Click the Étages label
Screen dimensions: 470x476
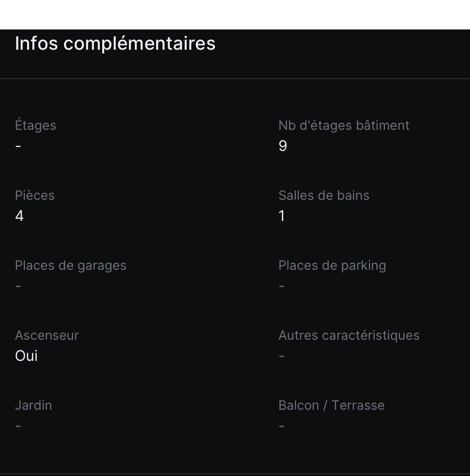pyautogui.click(x=35, y=125)
